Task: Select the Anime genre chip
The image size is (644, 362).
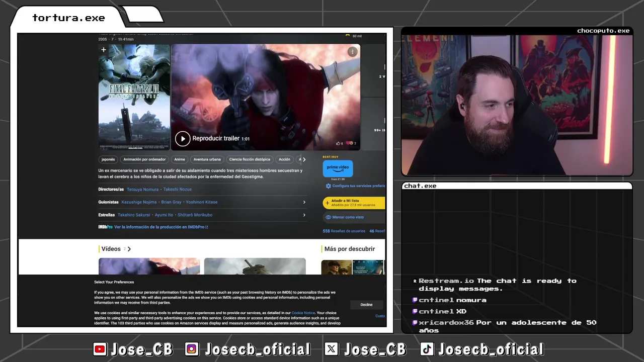Action: pyautogui.click(x=180, y=159)
